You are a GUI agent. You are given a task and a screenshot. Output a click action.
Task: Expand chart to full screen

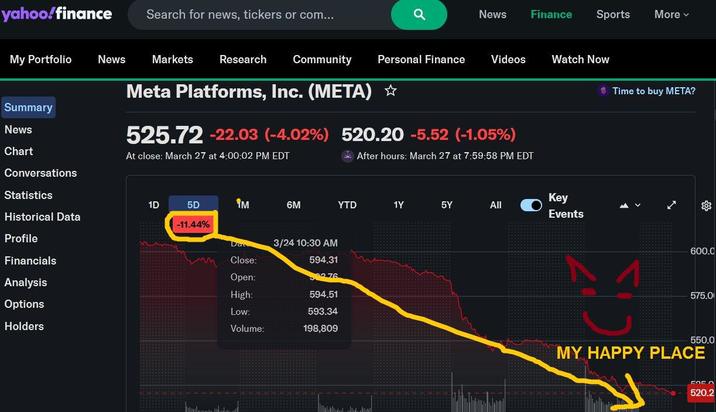click(671, 205)
